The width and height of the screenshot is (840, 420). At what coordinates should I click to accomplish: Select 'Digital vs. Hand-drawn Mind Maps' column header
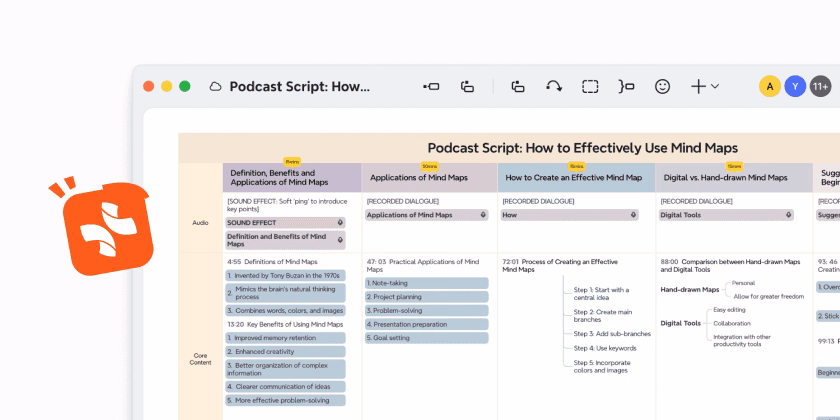click(x=725, y=177)
